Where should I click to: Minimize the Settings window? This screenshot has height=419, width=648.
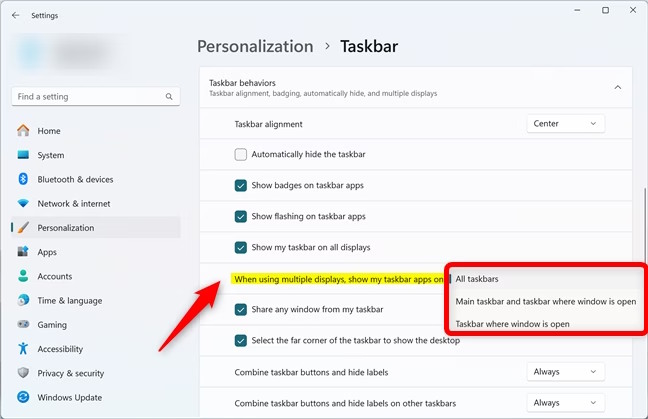click(x=577, y=10)
